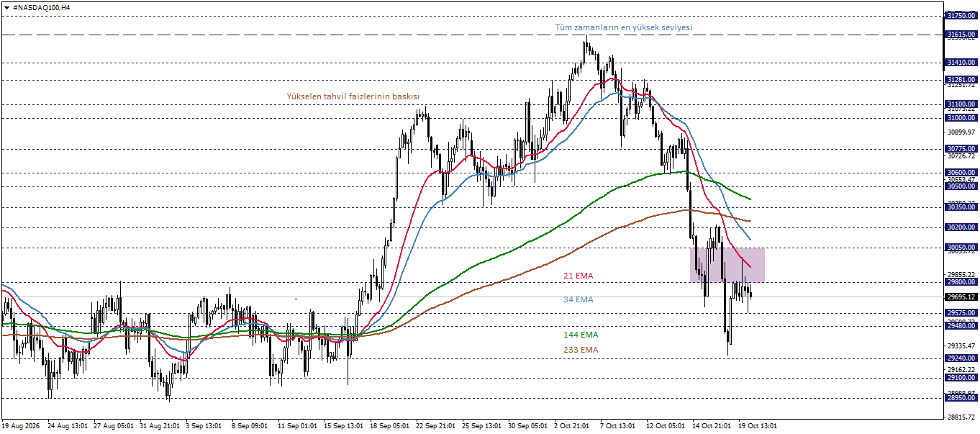Click the 29480.00 price level tag
Viewport: 980px width, 434px height.
(961, 326)
